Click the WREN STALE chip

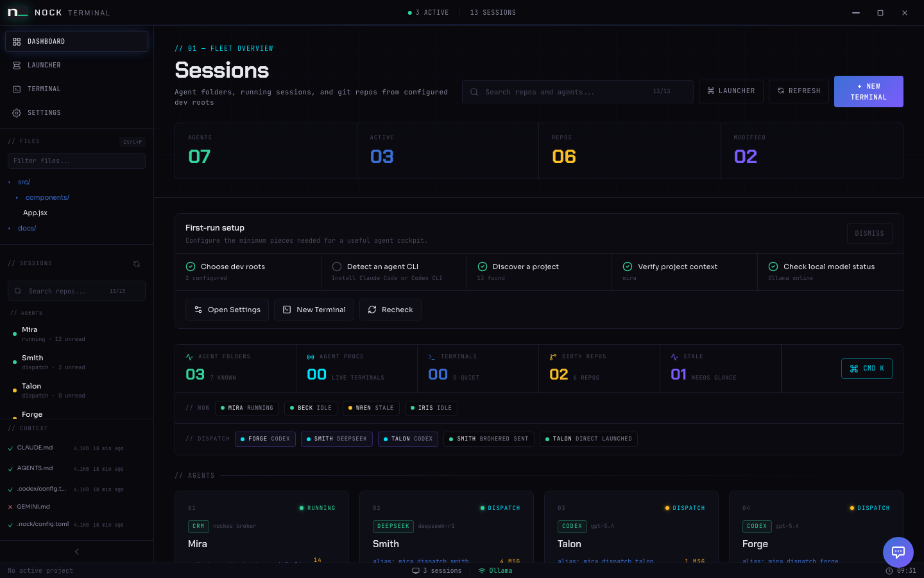(371, 408)
